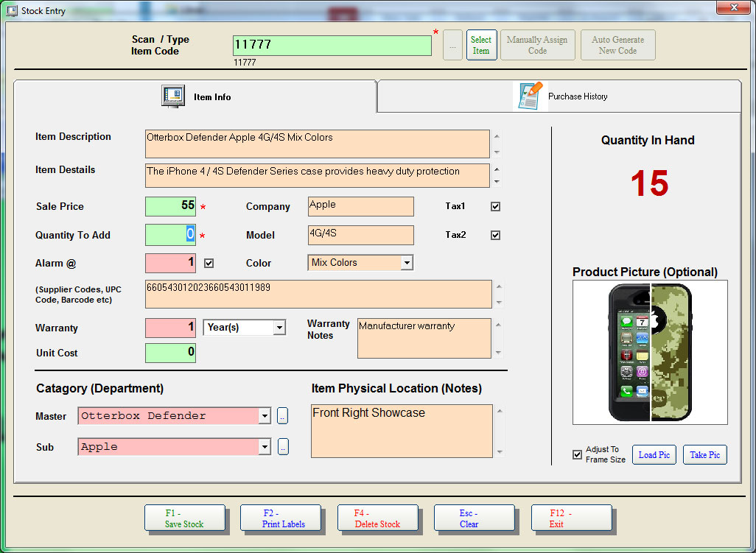Click the Select Item button
756x553 pixels.
tap(481, 45)
